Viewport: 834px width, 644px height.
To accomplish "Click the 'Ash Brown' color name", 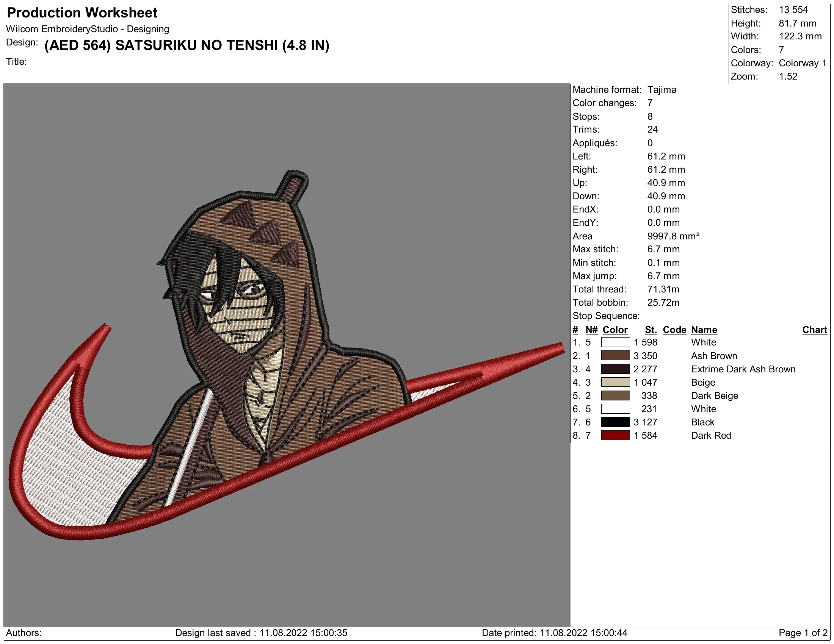I will 714,356.
